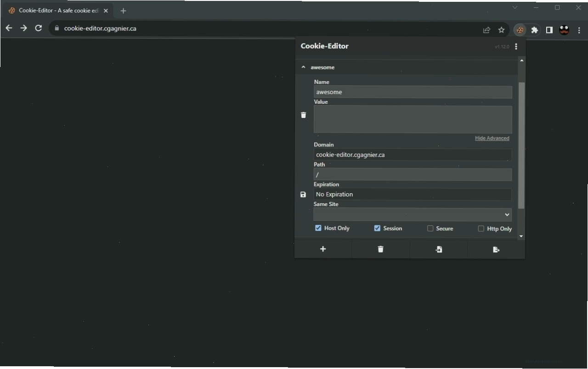Bookmark this page with the star icon

[501, 30]
